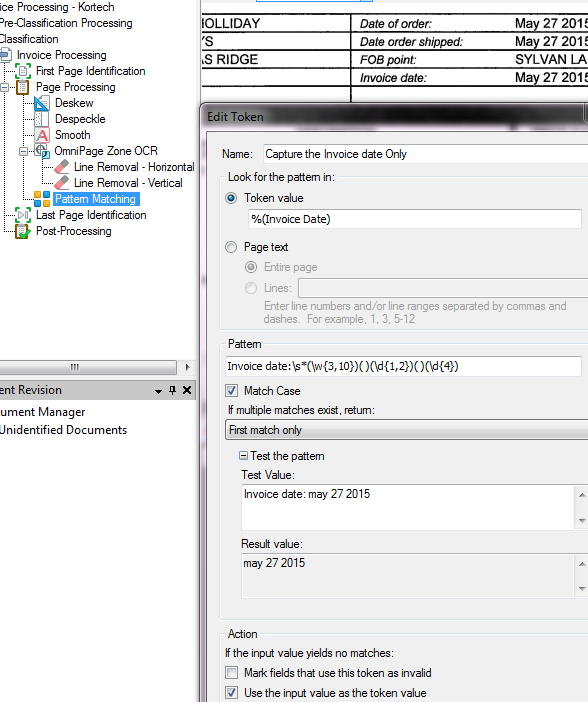The height and width of the screenshot is (702, 588).
Task: Collapse the Test the pattern section
Action: [243, 456]
